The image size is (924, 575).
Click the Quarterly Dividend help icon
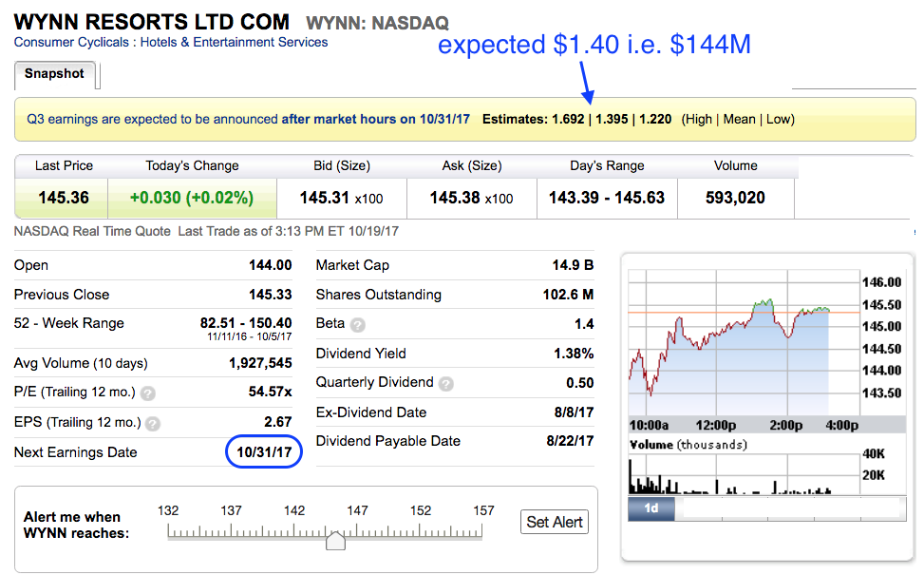(x=446, y=383)
